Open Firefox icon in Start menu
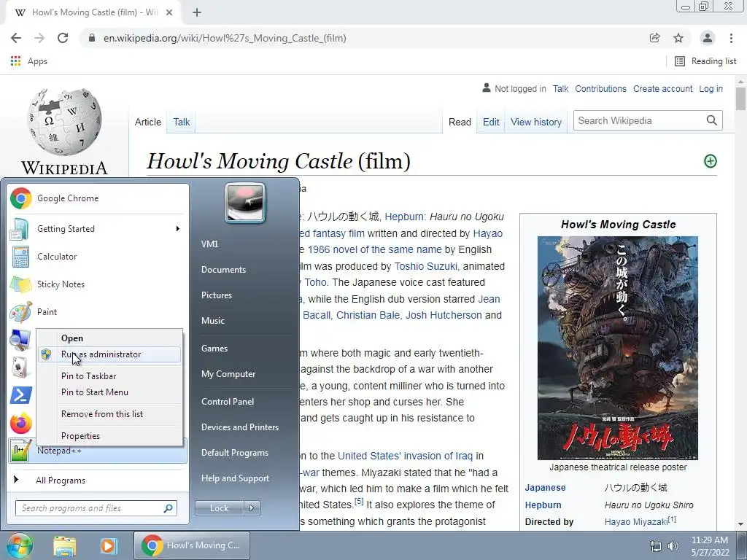 coord(21,423)
